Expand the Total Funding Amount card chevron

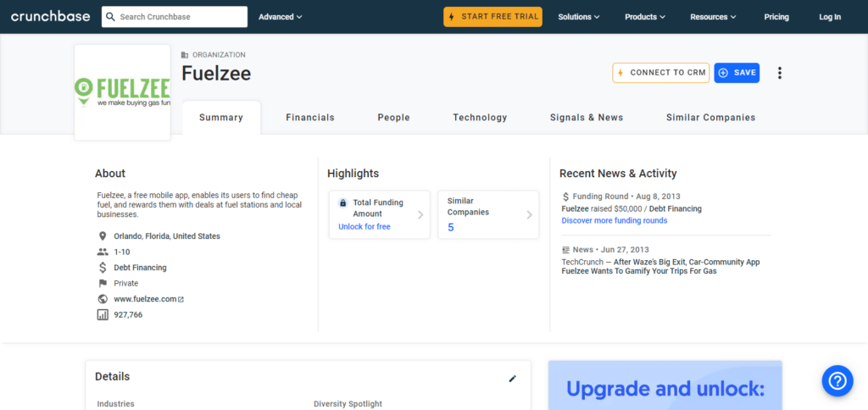(420, 214)
